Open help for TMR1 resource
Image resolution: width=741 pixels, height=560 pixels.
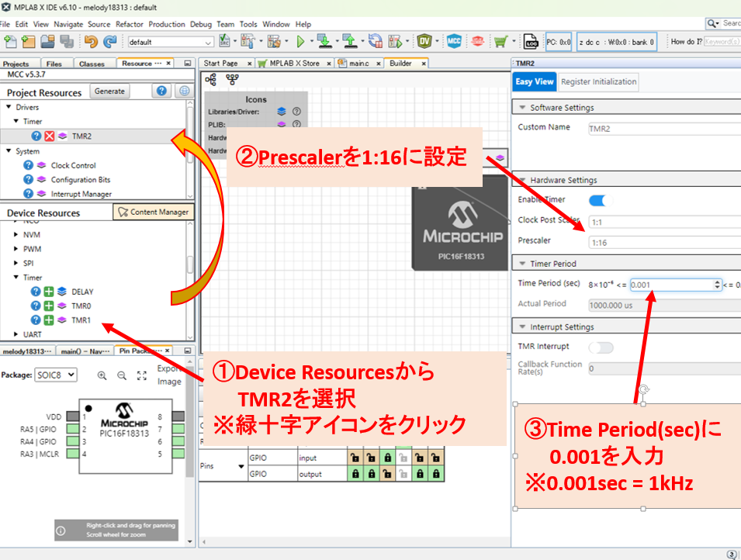coord(36,320)
